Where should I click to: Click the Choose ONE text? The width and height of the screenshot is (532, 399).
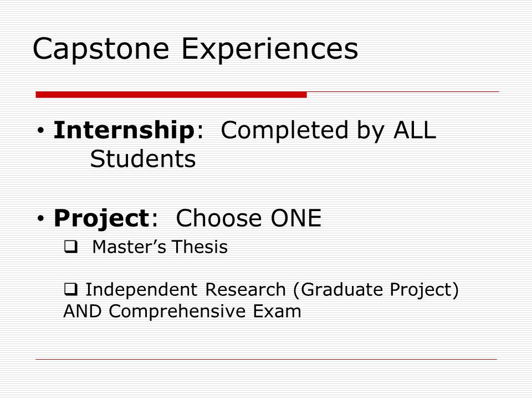[x=249, y=218]
